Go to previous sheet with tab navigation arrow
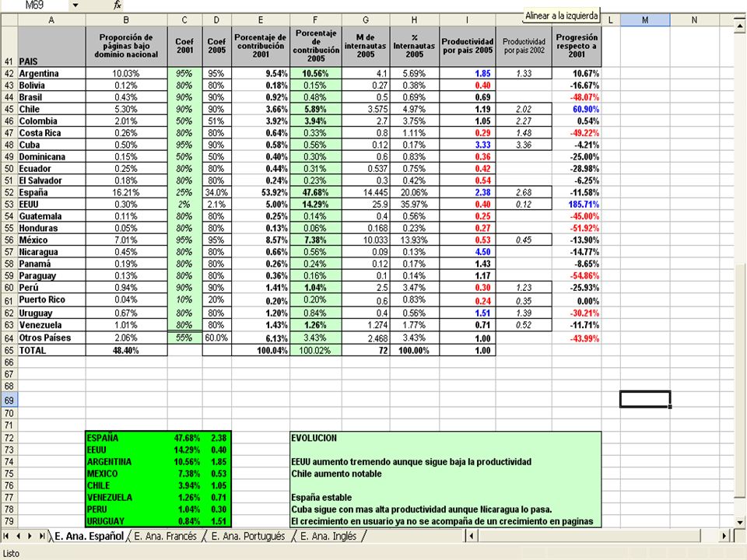The width and height of the screenshot is (747, 560). click(x=18, y=536)
